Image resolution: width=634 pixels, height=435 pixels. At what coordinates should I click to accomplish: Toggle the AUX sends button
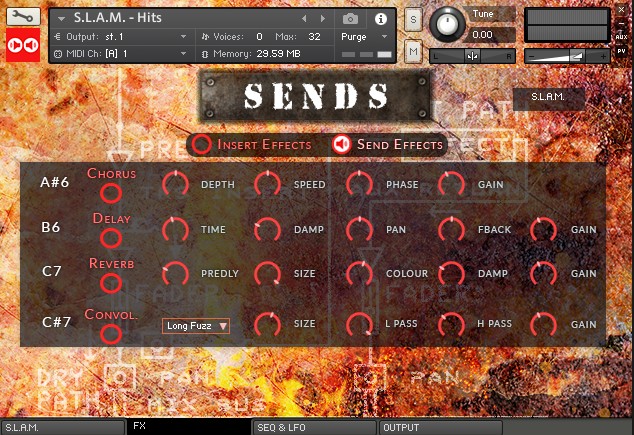click(621, 37)
